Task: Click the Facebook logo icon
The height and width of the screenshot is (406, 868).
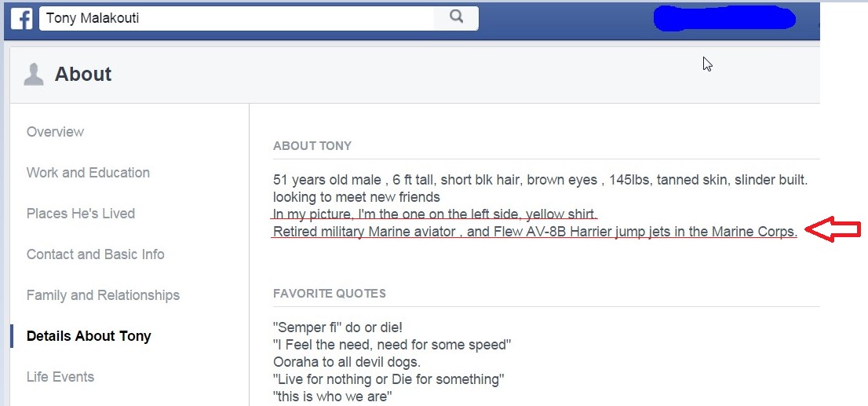Action: (x=21, y=16)
